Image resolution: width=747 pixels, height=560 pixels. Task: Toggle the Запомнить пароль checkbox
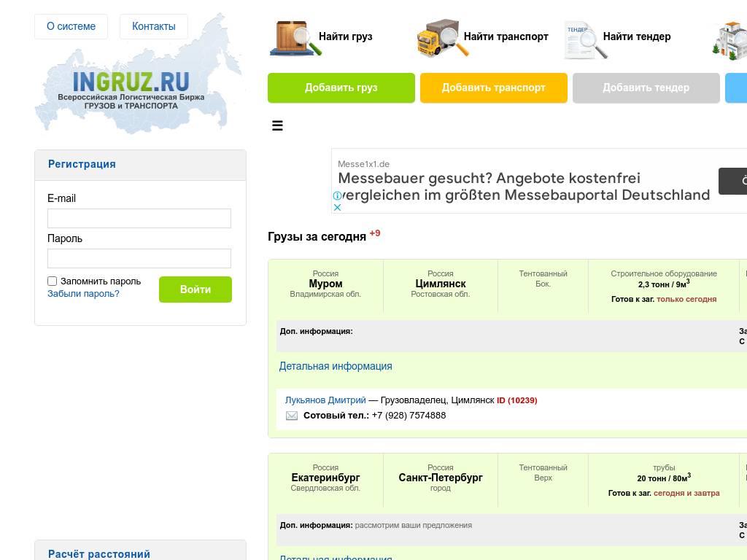click(x=53, y=281)
